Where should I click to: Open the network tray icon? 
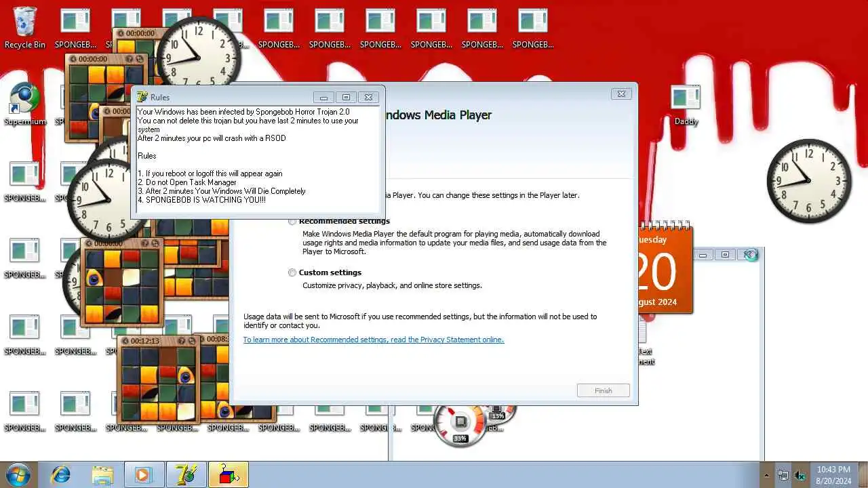(783, 475)
